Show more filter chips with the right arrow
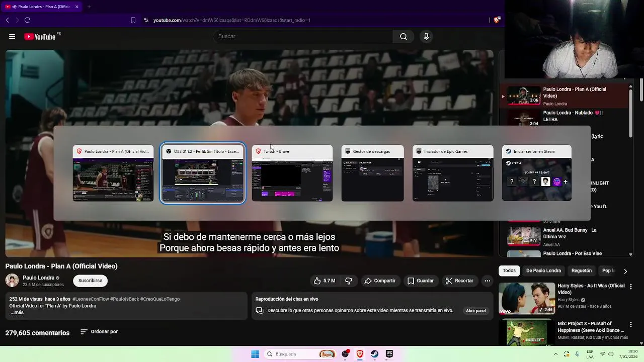This screenshot has width=644, height=362. point(625,271)
